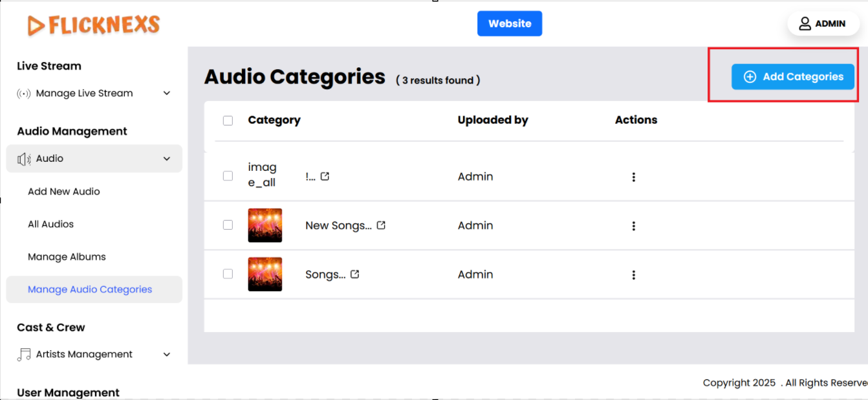Toggle the select-all checkbox in table header
The height and width of the screenshot is (400, 868).
pyautogui.click(x=228, y=120)
